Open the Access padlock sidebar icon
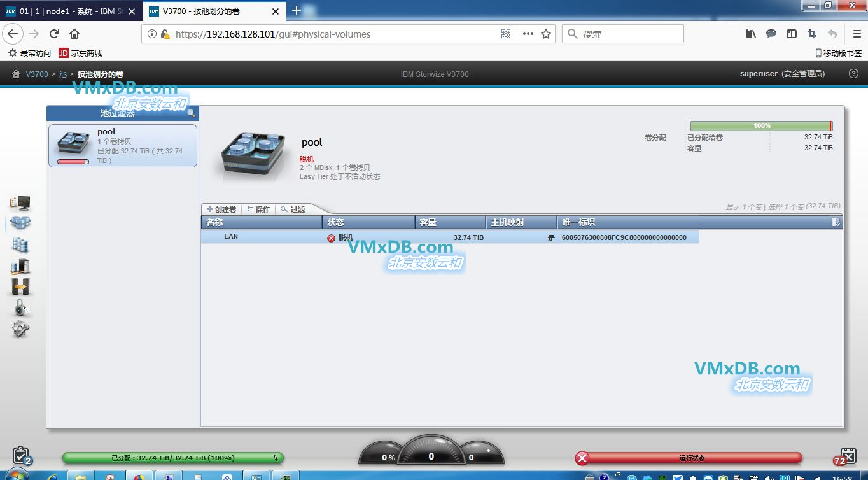The image size is (868, 480). [x=21, y=308]
